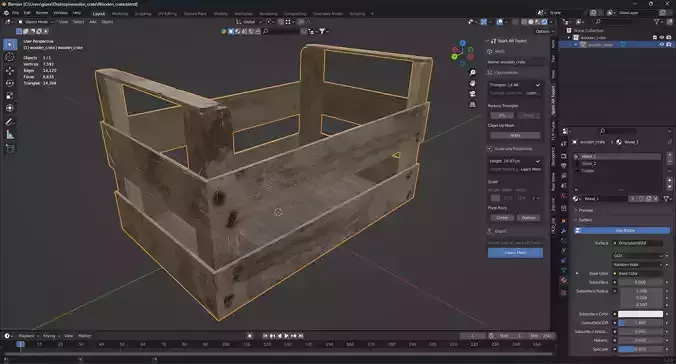The width and height of the screenshot is (676, 364).
Task: Open the Material properties tab icon
Action: coord(563,280)
